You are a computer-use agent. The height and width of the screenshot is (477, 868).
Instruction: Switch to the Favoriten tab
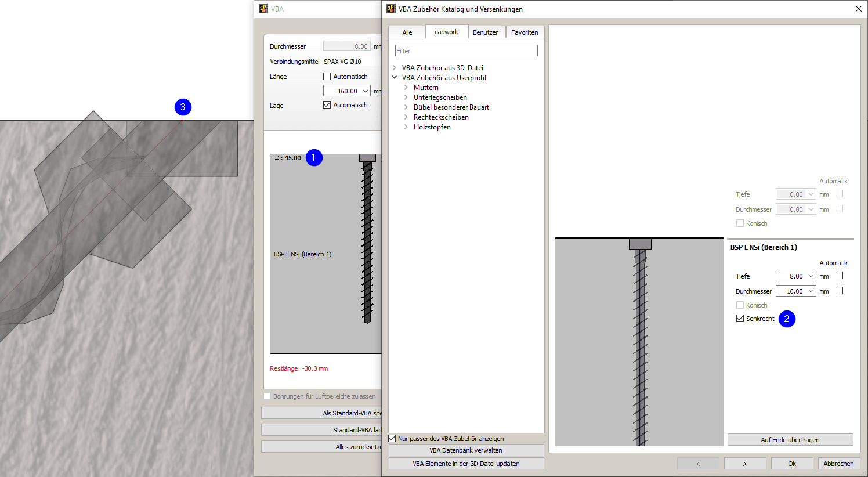[525, 32]
